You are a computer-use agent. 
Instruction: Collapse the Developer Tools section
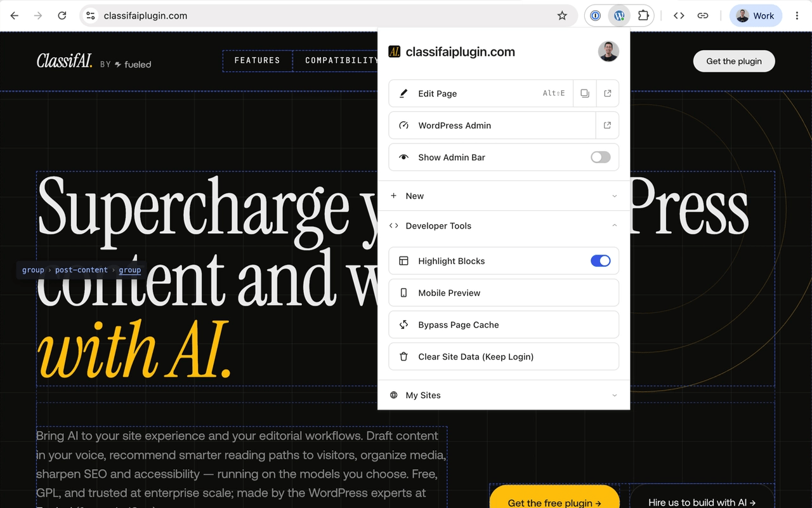click(x=504, y=225)
